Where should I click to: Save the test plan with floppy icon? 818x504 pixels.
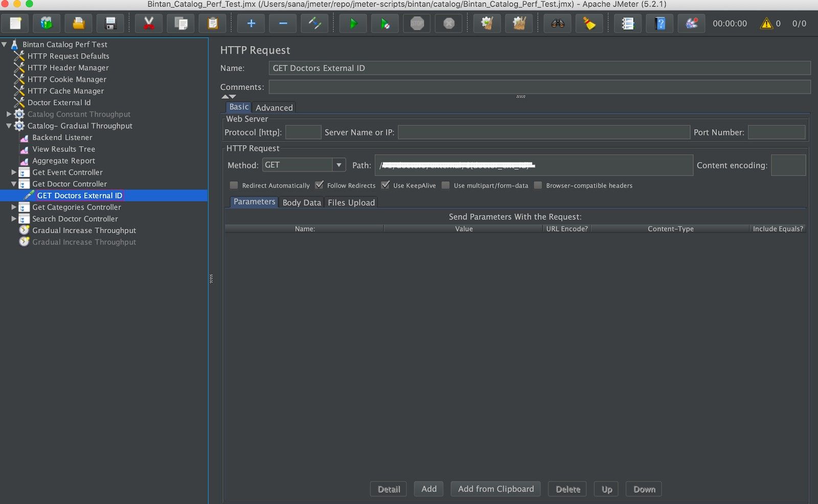tap(110, 24)
